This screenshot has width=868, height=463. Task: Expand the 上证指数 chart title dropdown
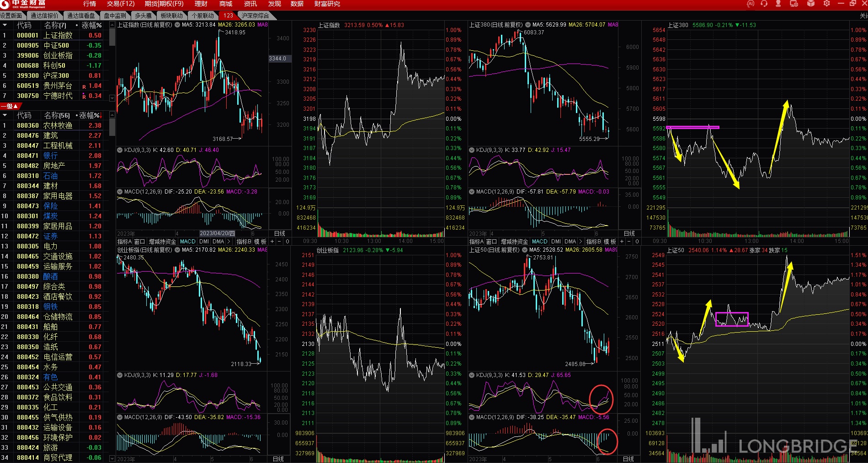pyautogui.click(x=177, y=25)
